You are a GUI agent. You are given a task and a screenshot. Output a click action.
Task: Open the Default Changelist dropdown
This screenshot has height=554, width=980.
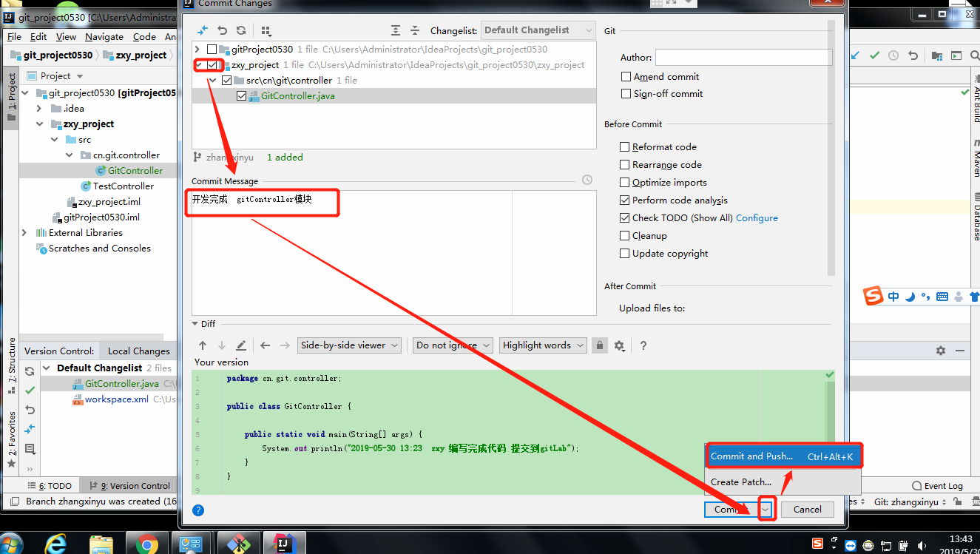pyautogui.click(x=538, y=30)
